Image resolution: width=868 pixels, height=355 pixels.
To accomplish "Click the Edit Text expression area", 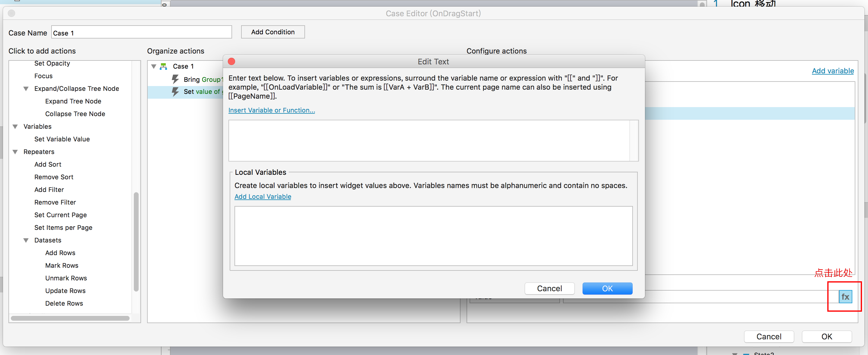I will [429, 140].
